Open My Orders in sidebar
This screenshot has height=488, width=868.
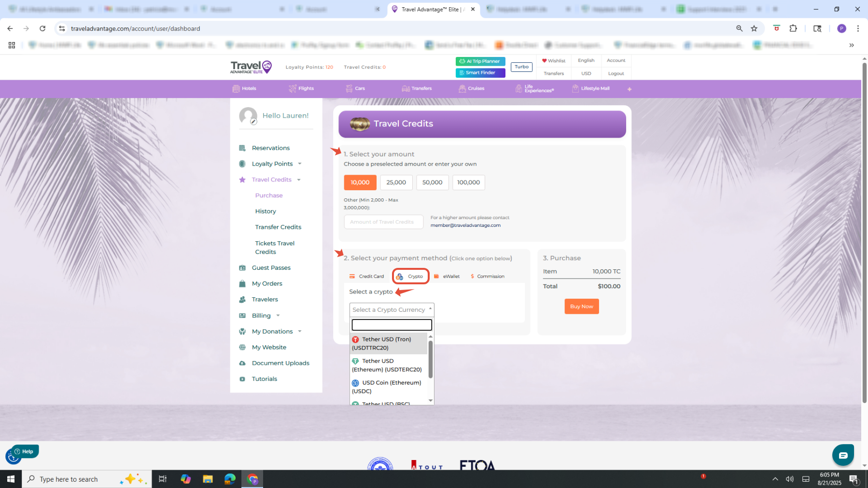[x=267, y=284]
